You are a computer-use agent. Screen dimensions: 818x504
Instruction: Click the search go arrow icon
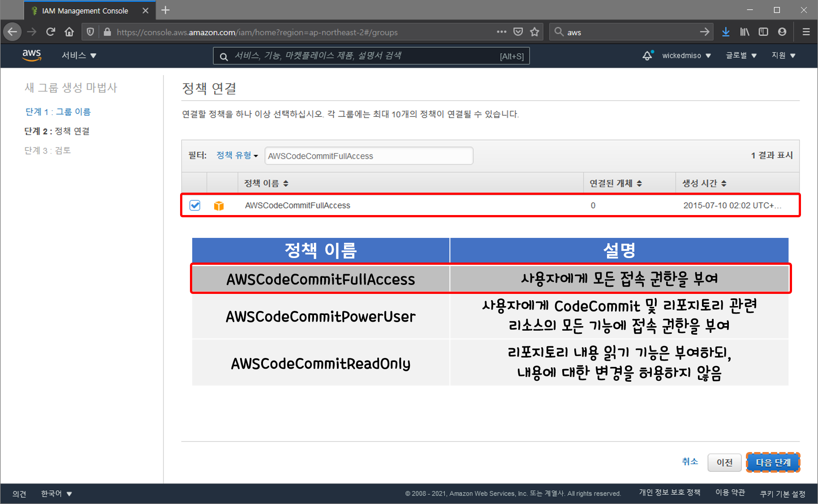coord(705,32)
